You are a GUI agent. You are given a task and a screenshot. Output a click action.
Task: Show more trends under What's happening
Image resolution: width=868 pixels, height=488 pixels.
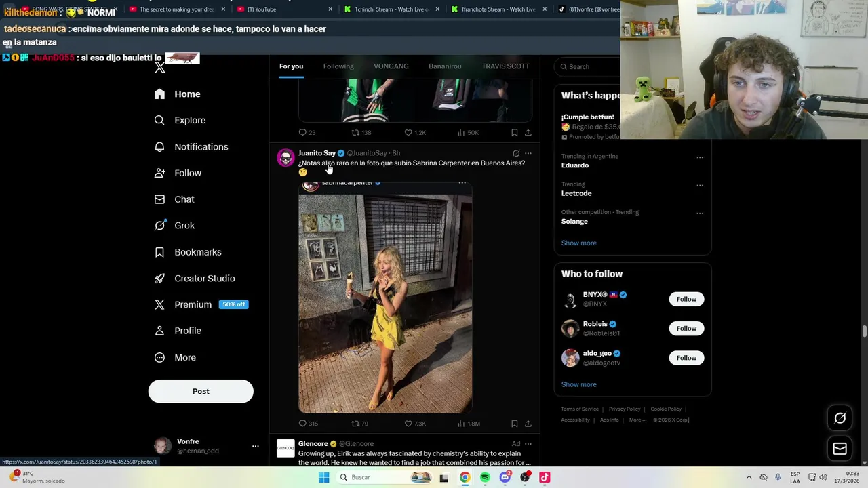578,243
